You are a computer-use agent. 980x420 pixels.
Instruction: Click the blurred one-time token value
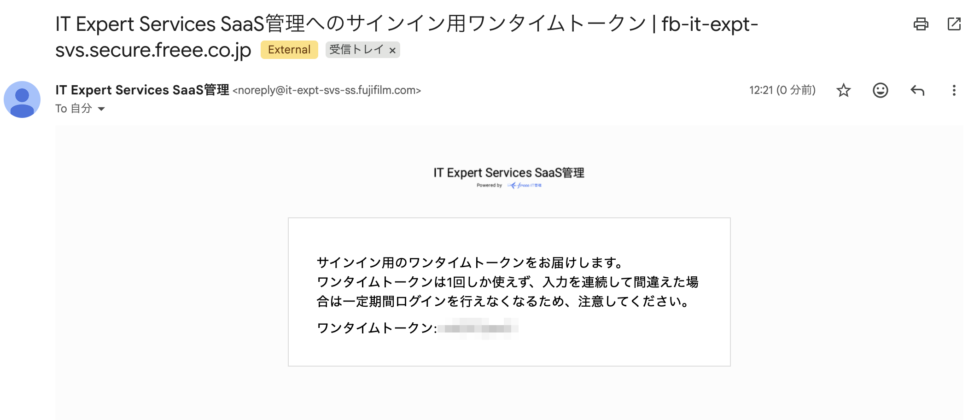click(x=478, y=328)
